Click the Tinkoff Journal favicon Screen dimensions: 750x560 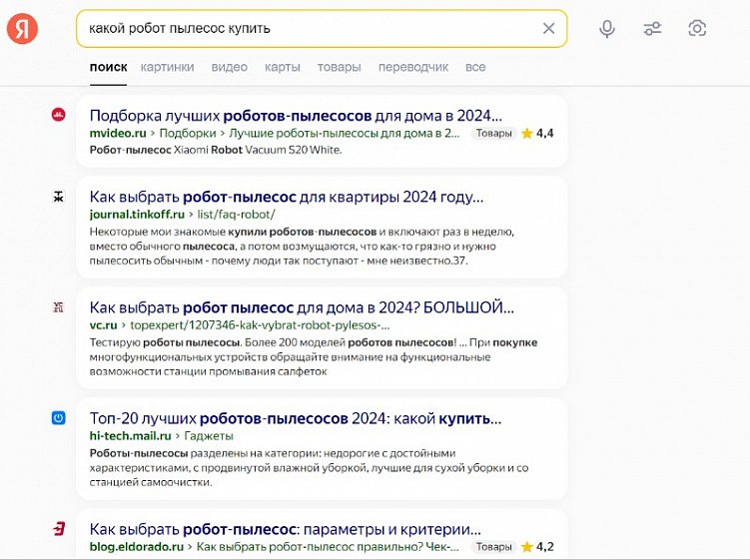58,196
